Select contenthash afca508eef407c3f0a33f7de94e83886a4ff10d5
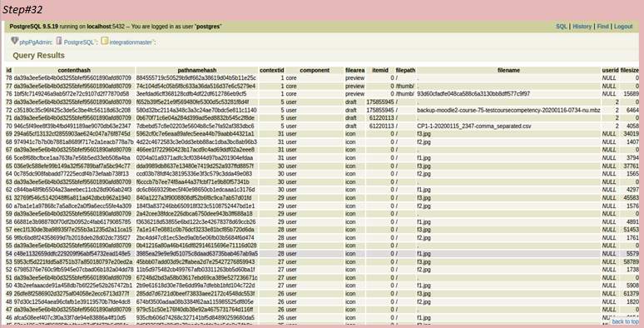This screenshot has width=644, height=328. 70,318
